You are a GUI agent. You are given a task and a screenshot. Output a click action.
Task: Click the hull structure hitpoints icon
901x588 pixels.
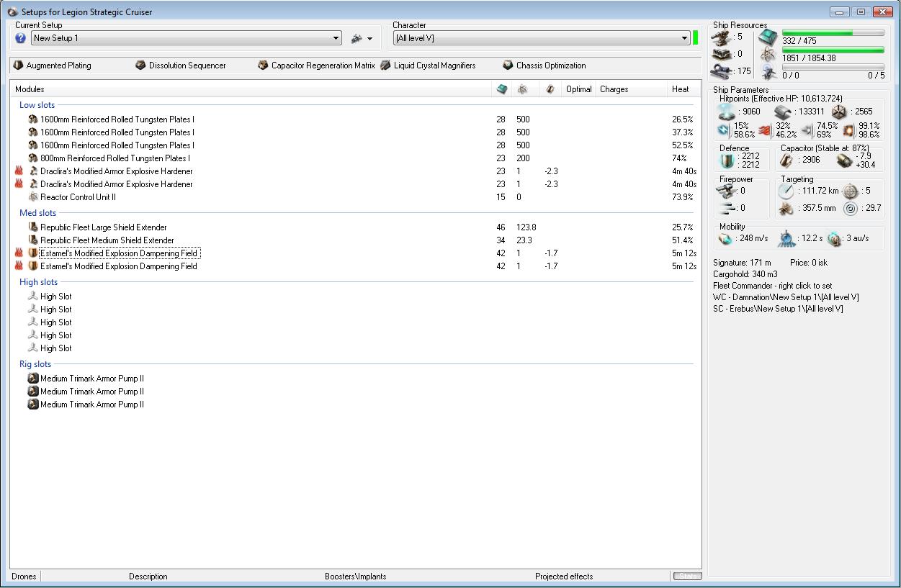click(839, 112)
